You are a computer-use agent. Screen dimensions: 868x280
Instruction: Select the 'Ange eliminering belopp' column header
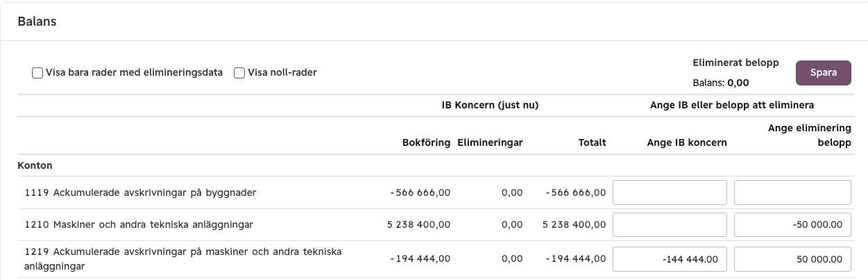click(810, 135)
